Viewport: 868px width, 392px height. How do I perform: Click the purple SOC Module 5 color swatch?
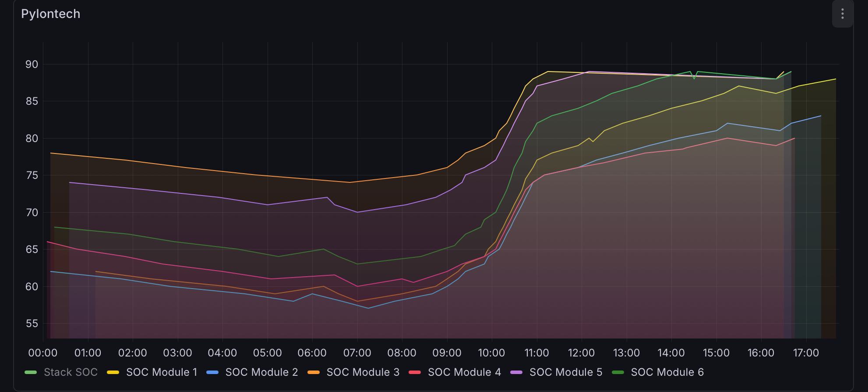tap(516, 372)
